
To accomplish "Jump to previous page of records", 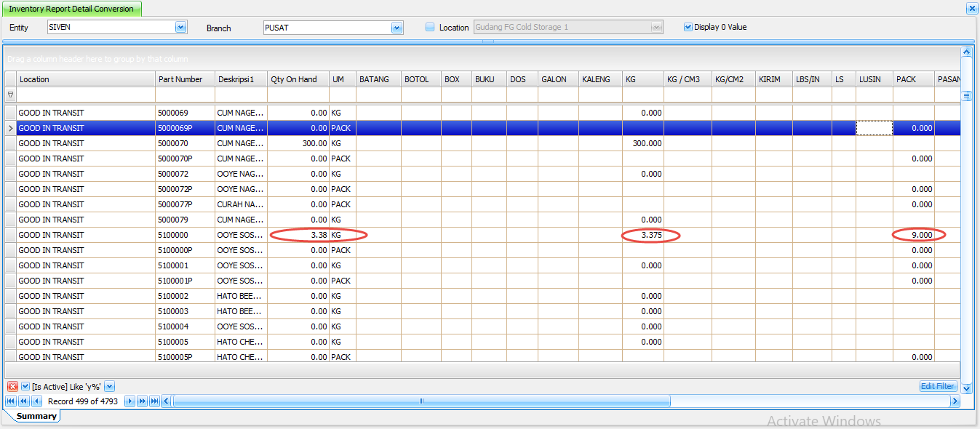I will (24, 401).
